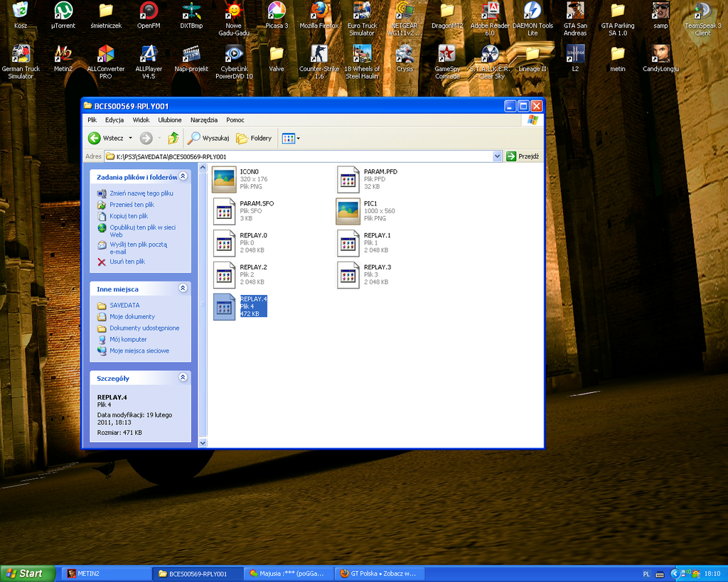Click the µTorrent desktop icon
This screenshot has height=582, width=728.
(x=63, y=11)
